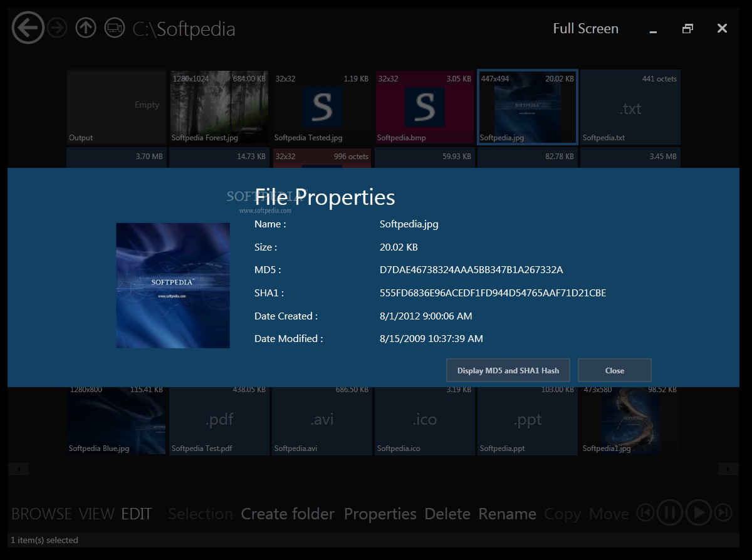Click the MD5 hash value
This screenshot has height=560, width=752.
click(x=471, y=270)
